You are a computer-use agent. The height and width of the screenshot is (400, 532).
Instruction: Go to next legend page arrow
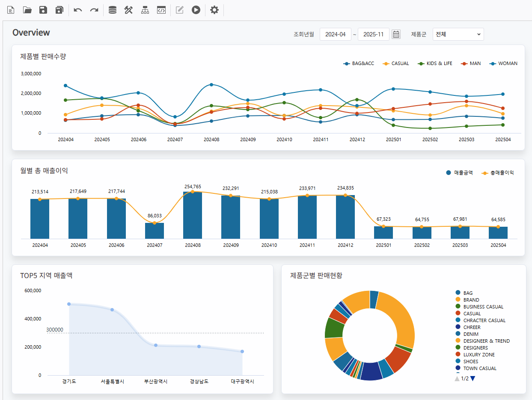[x=473, y=378]
